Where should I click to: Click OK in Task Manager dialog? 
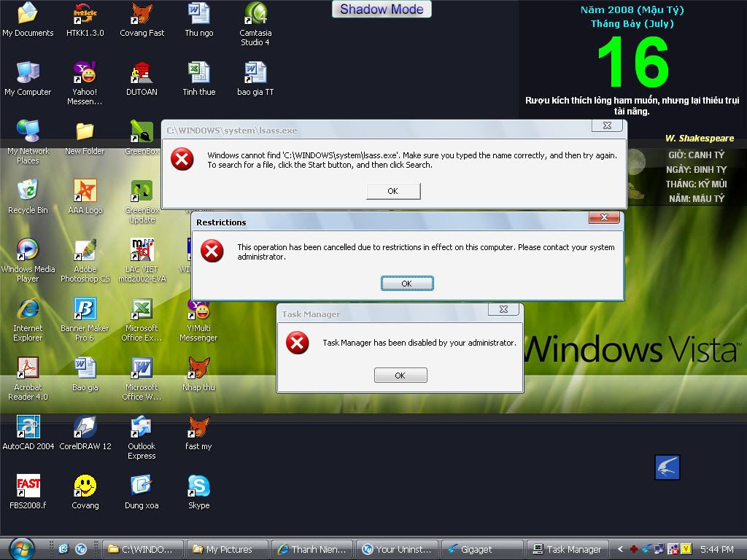(400, 376)
